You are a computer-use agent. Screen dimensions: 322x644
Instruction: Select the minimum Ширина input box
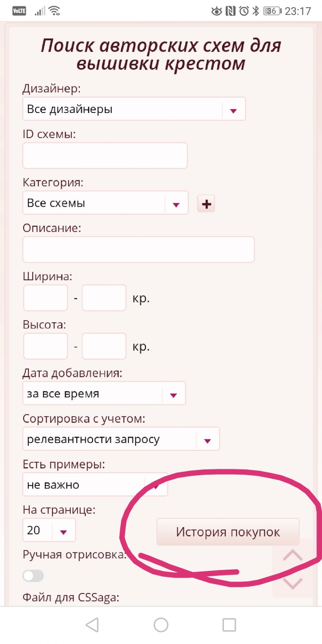click(46, 298)
